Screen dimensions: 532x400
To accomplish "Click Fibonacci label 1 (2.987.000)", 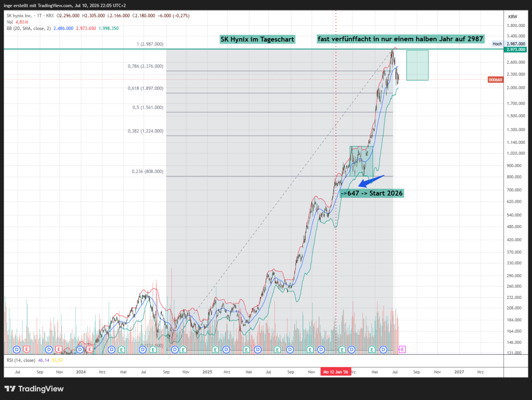I will [150, 44].
